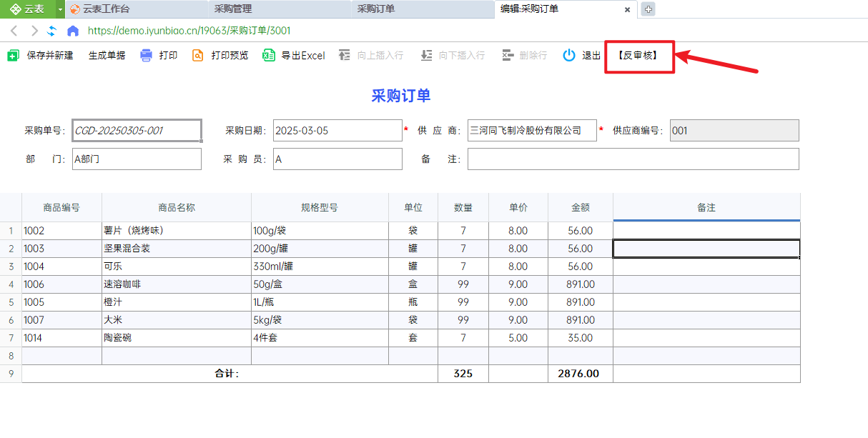This screenshot has height=438, width=868.
Task: Click the 商品编号 column header
Action: (61, 207)
